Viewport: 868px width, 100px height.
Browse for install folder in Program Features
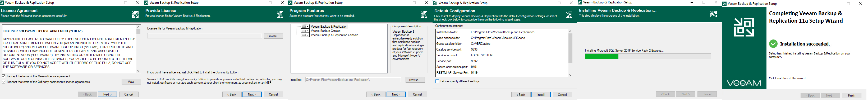[415, 80]
